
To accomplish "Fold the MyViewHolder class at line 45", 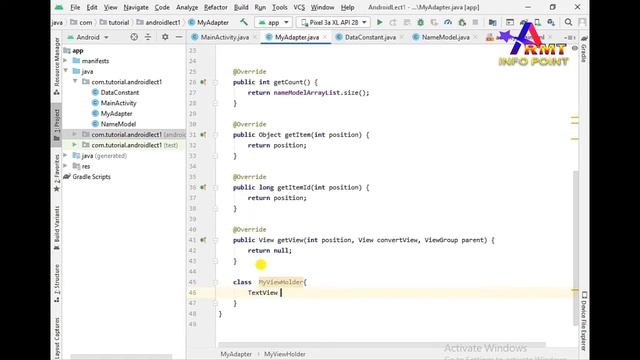I will 216,282.
